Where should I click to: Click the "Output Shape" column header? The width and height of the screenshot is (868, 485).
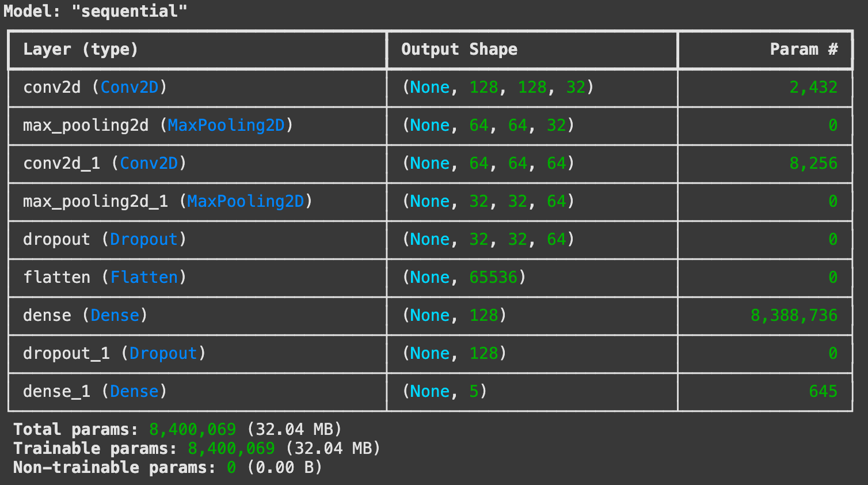click(459, 50)
